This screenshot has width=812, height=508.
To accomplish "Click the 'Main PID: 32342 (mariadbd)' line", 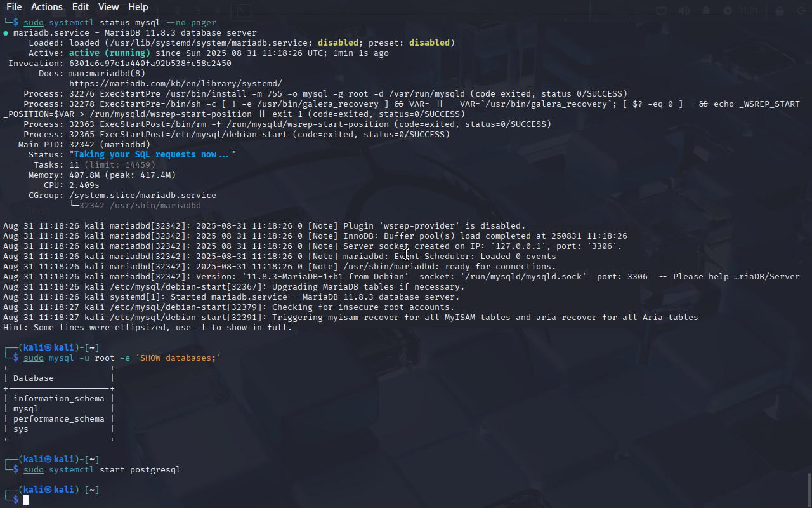I will pyautogui.click(x=84, y=145).
